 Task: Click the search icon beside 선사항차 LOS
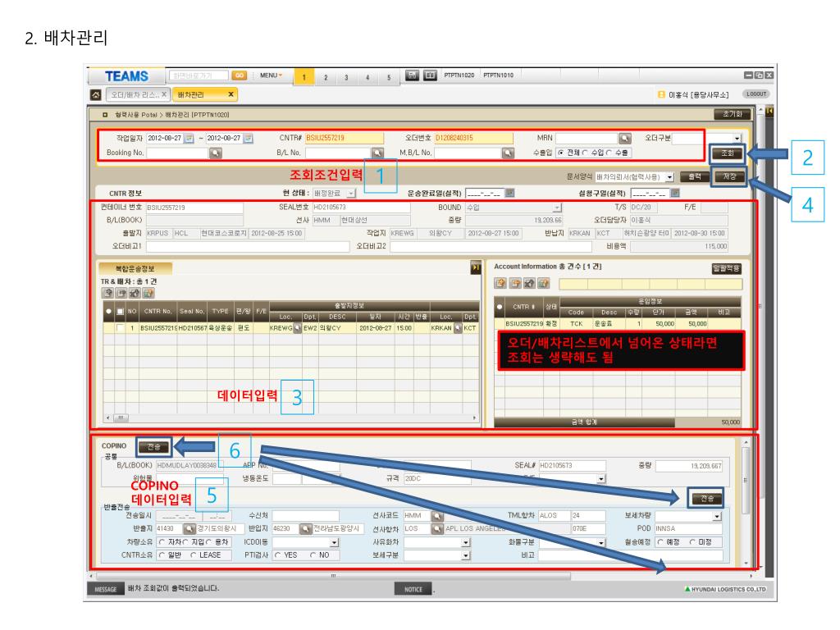click(x=438, y=529)
